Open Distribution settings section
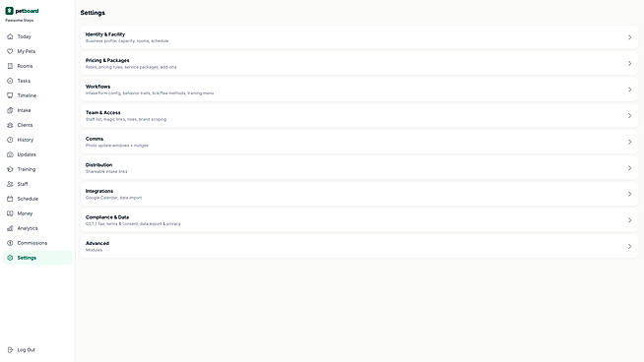This screenshot has height=362, width=644. [359, 168]
